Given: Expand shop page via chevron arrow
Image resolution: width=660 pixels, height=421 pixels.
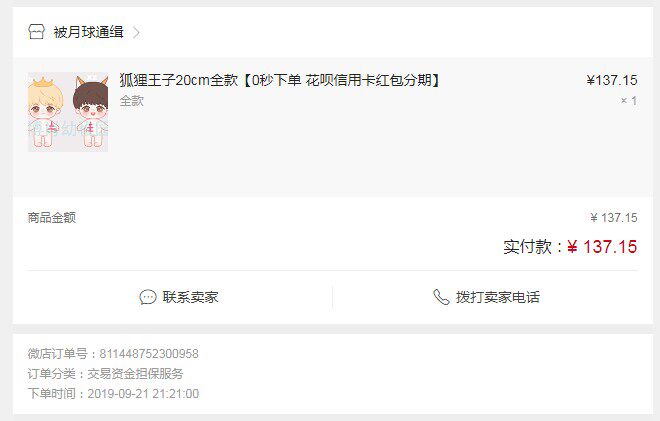Looking at the screenshot, I should (x=136, y=32).
